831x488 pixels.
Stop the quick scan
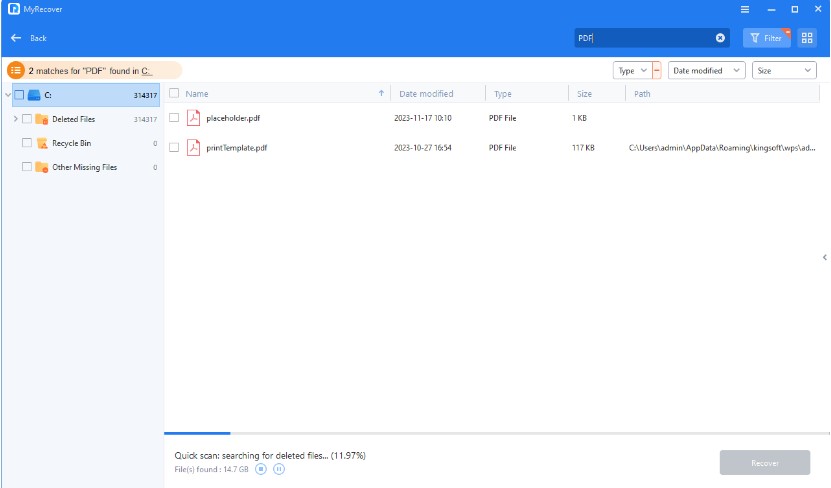point(260,468)
